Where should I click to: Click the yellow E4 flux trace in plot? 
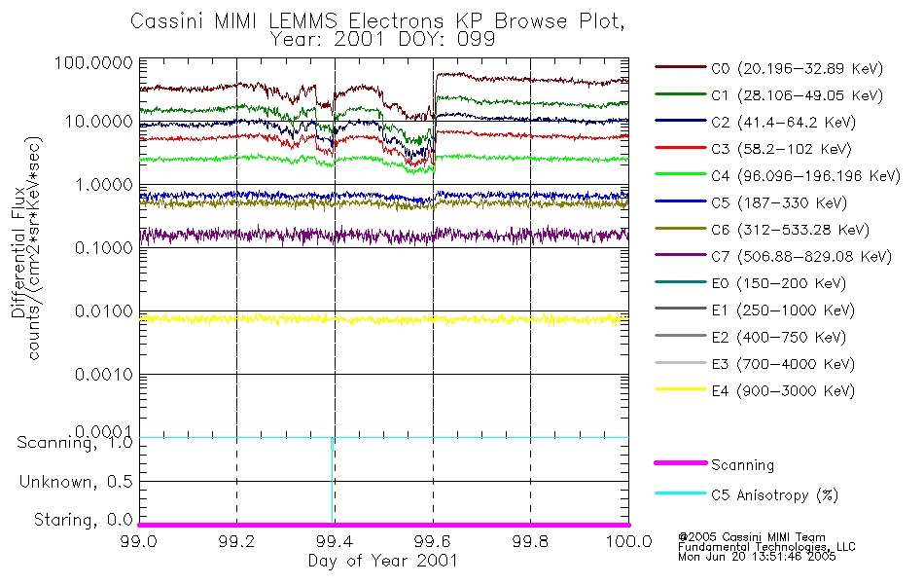click(x=383, y=319)
